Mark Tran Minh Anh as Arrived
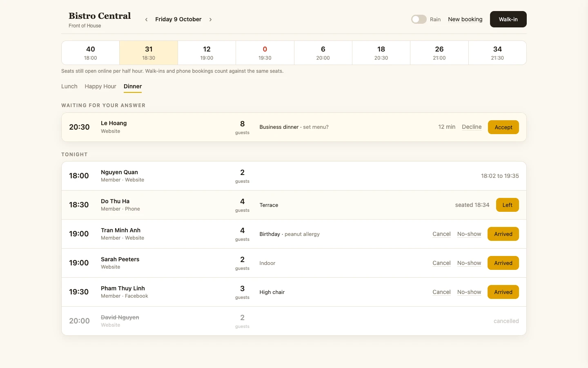Viewport: 588px width, 368px height. (x=503, y=234)
